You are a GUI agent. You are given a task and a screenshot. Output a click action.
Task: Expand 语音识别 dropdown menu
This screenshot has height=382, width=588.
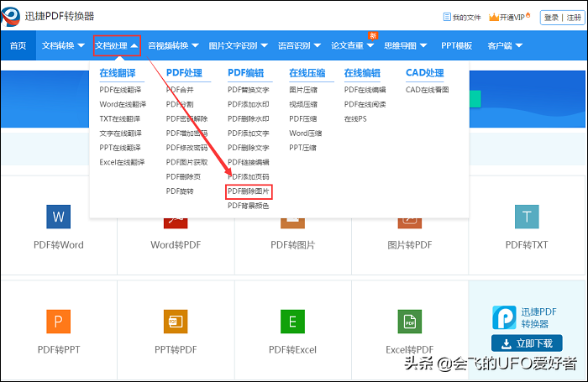[x=299, y=45]
